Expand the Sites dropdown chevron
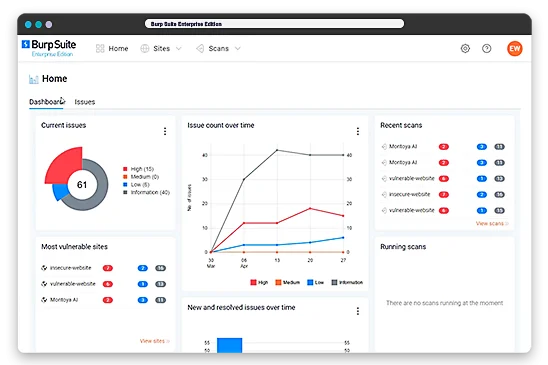The height and width of the screenshot is (365, 548). 179,49
